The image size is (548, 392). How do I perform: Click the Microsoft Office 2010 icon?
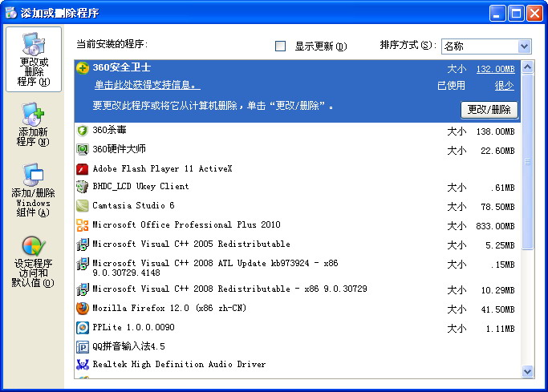pos(83,224)
